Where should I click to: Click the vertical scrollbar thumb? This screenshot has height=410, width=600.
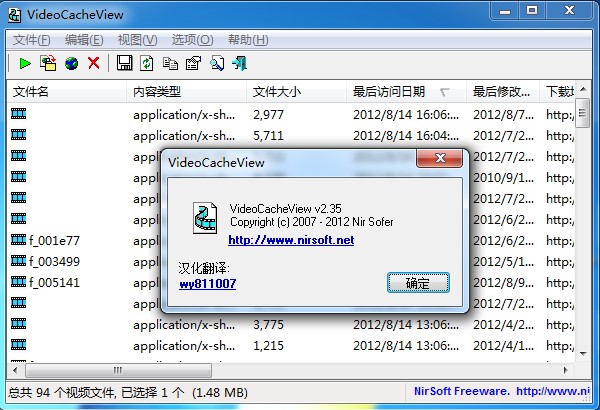pyautogui.click(x=583, y=113)
